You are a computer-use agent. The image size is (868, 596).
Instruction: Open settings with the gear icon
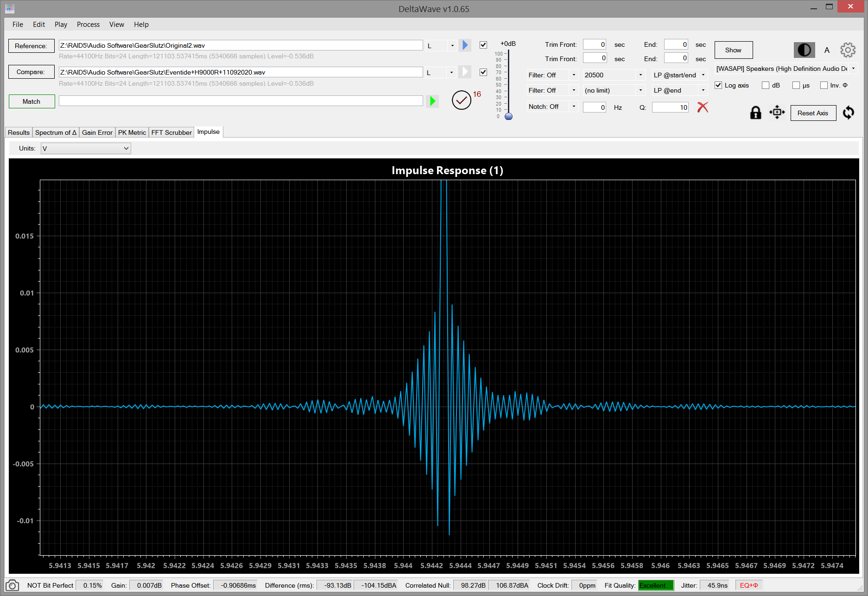coord(848,50)
